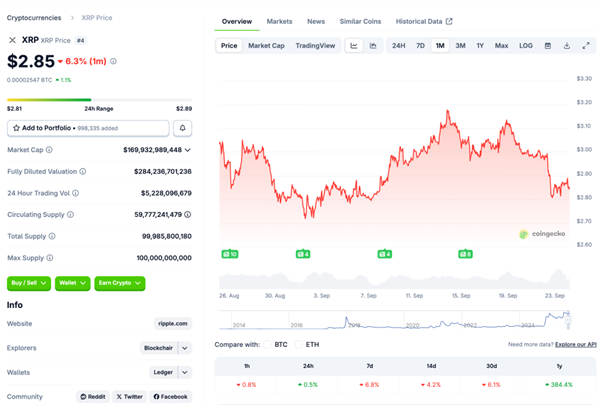Image resolution: width=602 pixels, height=405 pixels.
Task: Show Circulating Supply label info icon
Action: pos(70,215)
